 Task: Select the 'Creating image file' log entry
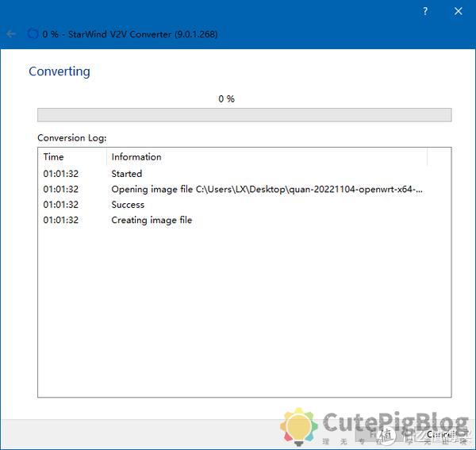click(244, 220)
